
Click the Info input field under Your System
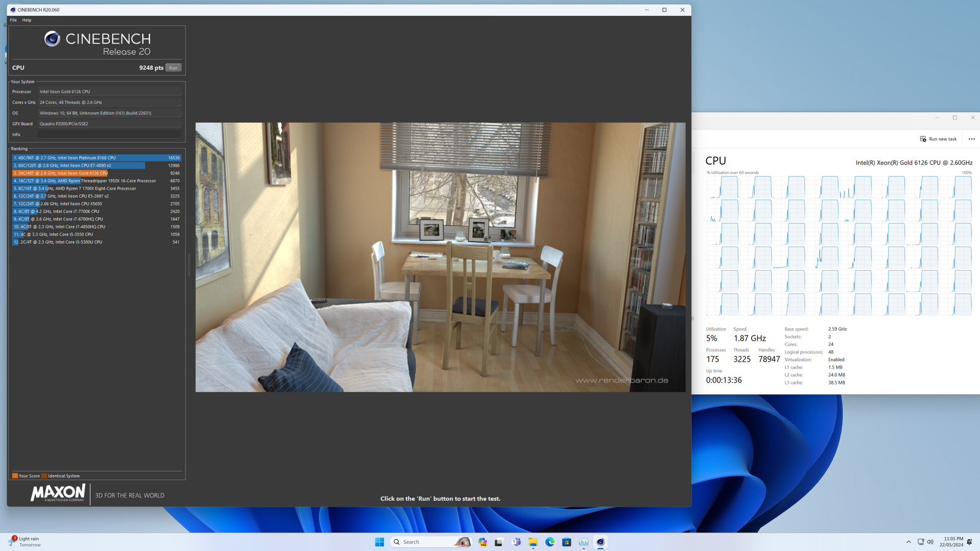point(110,135)
